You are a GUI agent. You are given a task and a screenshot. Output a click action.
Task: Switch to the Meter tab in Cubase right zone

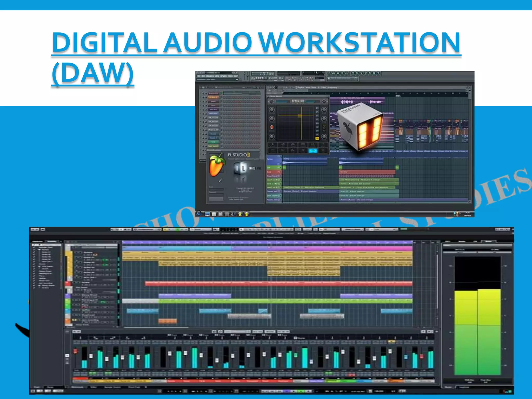[x=488, y=242]
